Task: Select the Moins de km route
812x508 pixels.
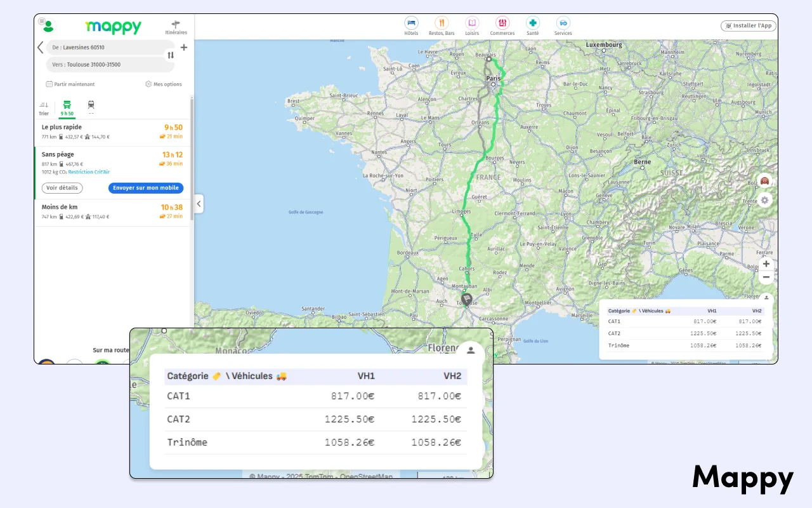Action: click(x=112, y=212)
